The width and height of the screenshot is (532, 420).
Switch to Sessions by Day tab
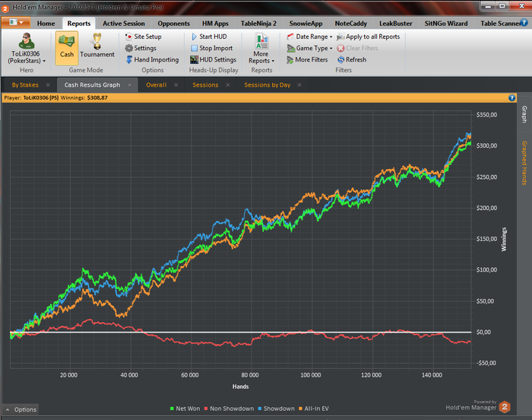point(268,85)
